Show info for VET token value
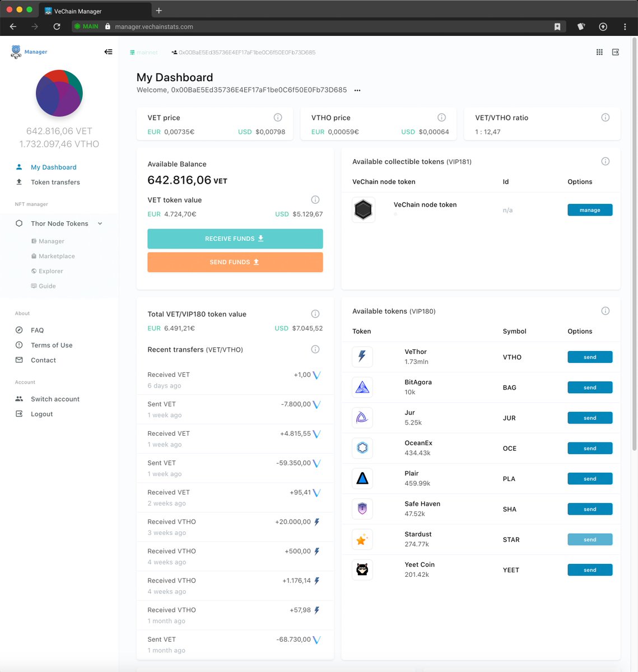Screen dimensions: 638x672 [x=315, y=200]
